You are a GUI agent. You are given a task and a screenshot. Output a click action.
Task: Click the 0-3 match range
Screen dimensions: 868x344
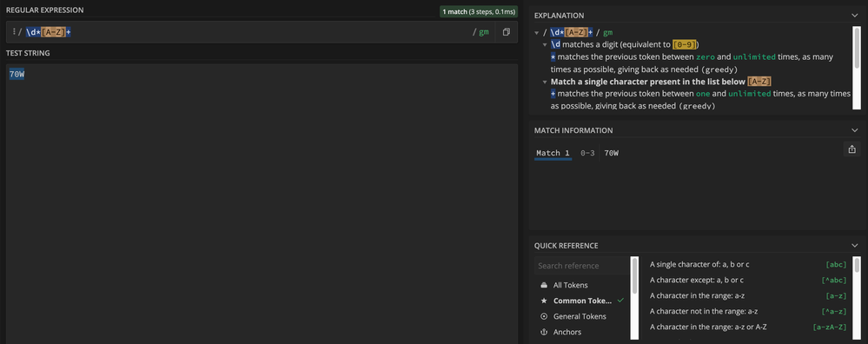click(x=587, y=153)
